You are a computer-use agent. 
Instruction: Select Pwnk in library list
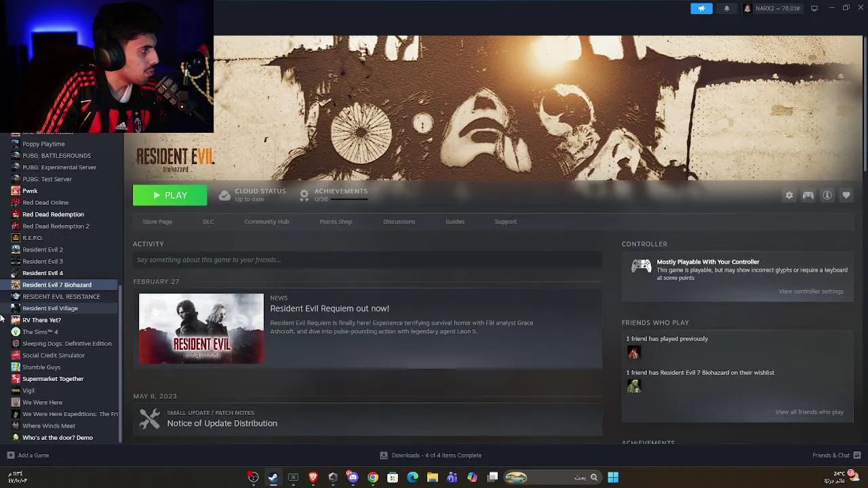[30, 190]
